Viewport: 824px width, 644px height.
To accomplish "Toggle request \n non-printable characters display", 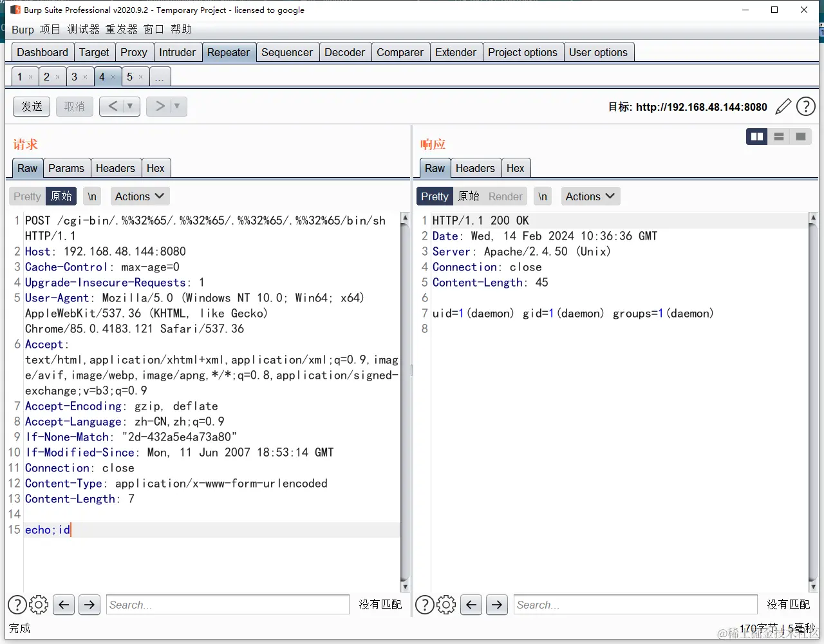I will 92,196.
